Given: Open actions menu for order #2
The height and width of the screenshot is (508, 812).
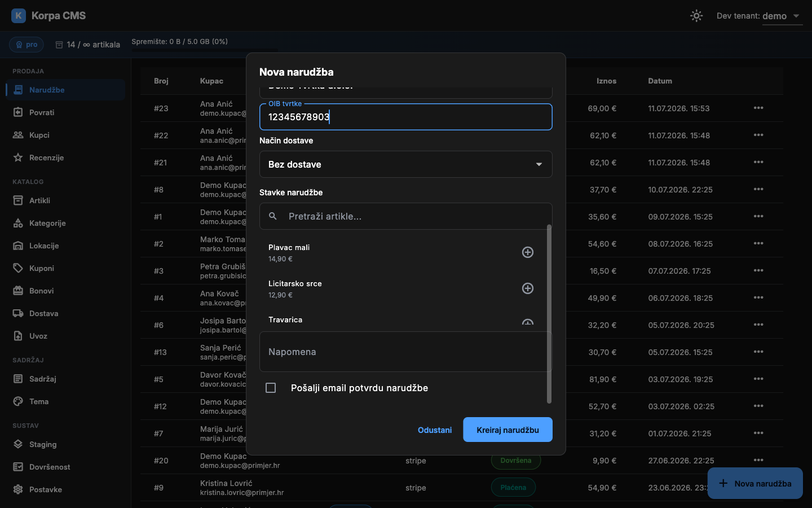Looking at the screenshot, I should (x=758, y=243).
